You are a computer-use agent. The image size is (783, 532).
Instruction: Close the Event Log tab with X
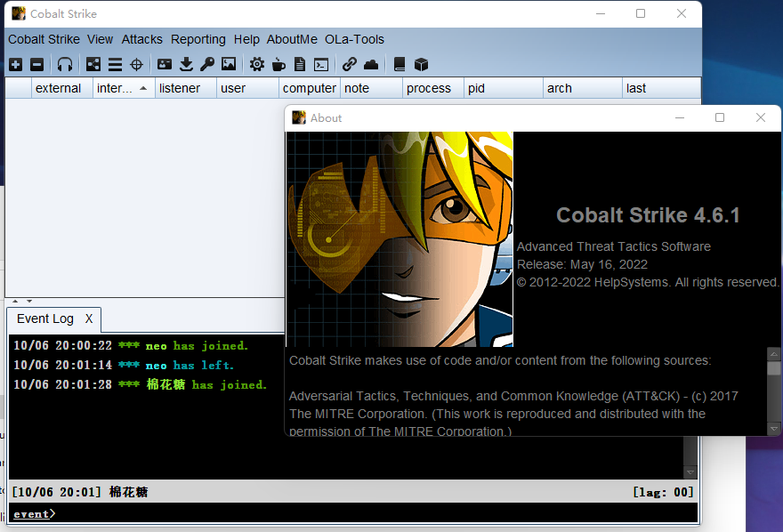(x=89, y=318)
